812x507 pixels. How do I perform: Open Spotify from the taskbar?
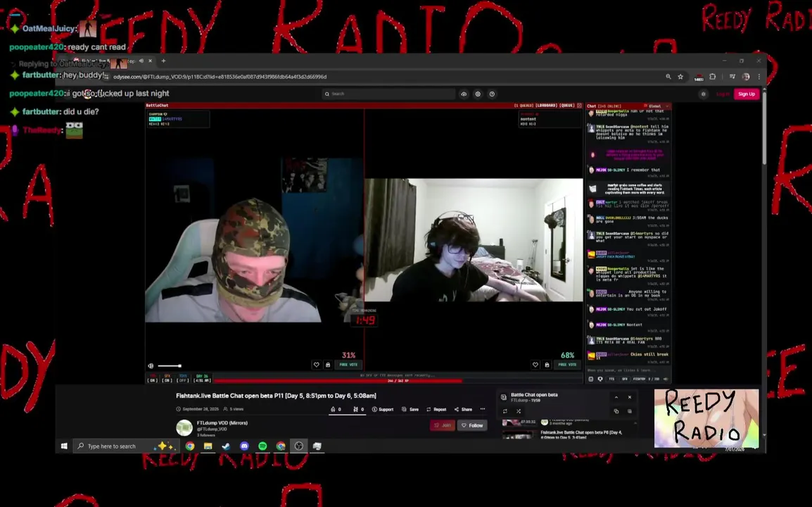click(262, 446)
